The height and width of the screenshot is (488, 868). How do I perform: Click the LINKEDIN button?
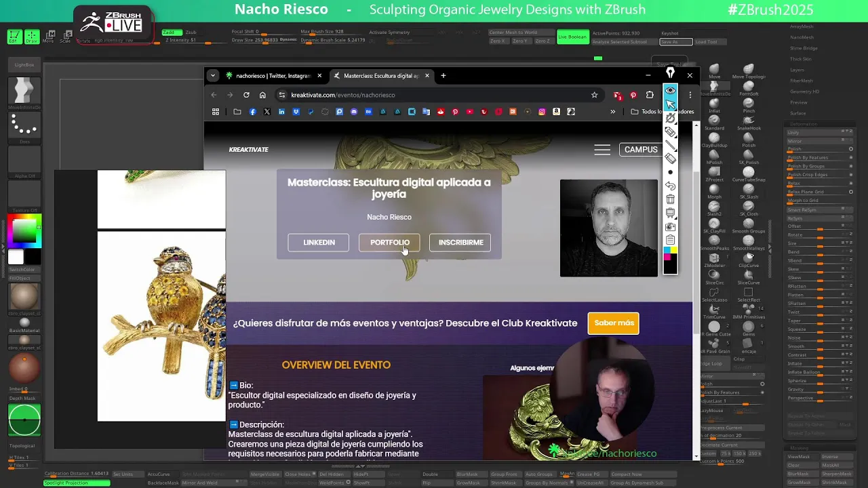pos(319,243)
